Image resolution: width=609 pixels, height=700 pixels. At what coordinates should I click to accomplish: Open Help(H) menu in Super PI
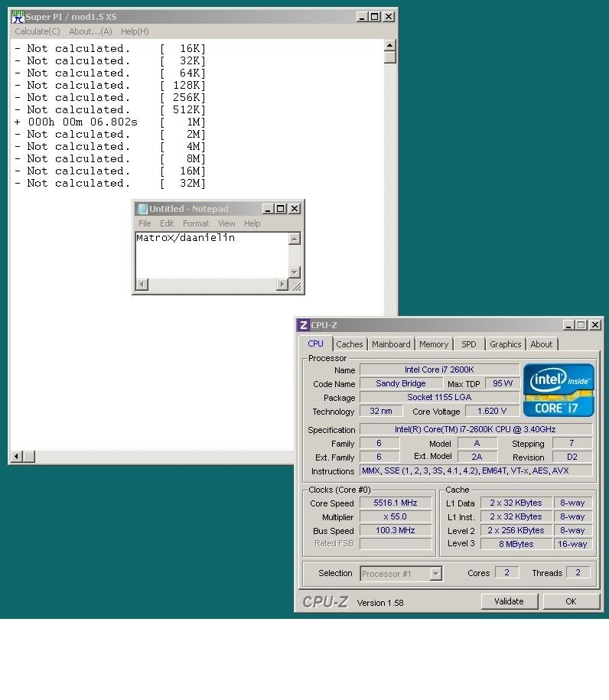pos(135,31)
